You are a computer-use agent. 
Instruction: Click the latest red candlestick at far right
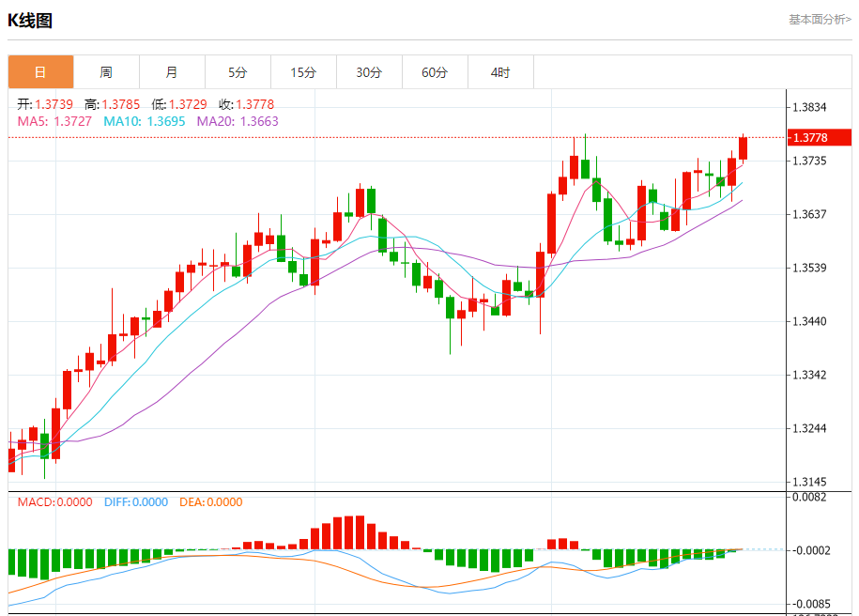coord(743,147)
